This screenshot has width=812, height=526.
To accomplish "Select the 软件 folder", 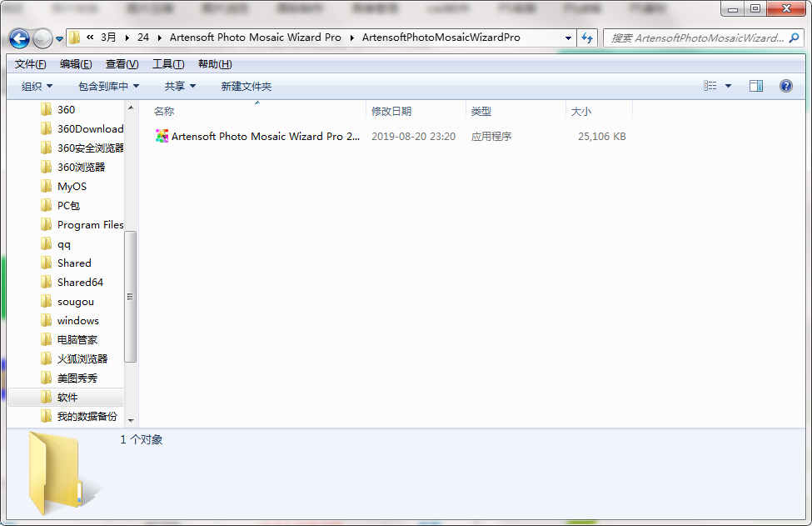I will click(x=66, y=398).
